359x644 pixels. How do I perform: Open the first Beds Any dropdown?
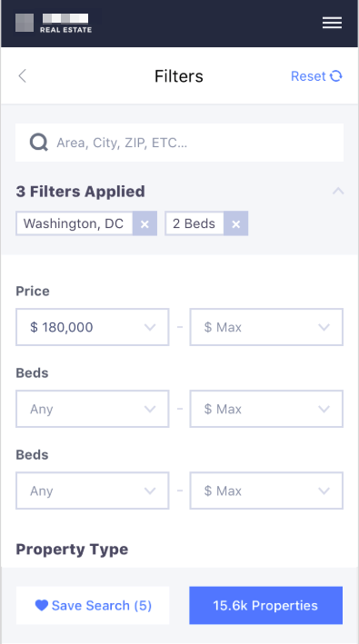point(93,409)
